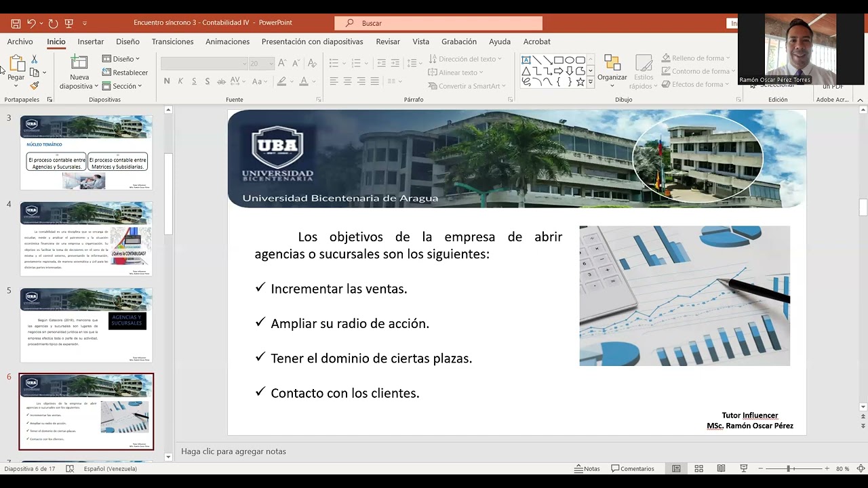The image size is (868, 488).
Task: Select the star shape in the shapes gallery
Action: (x=580, y=82)
